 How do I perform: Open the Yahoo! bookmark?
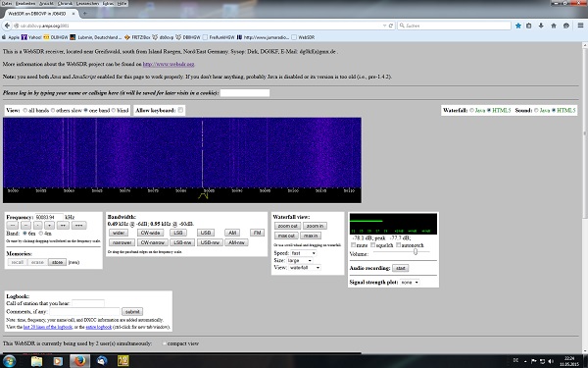coord(31,37)
